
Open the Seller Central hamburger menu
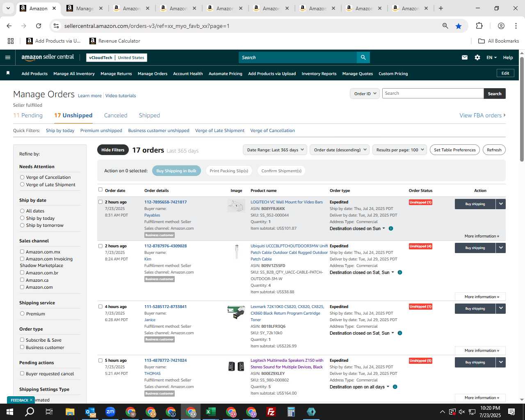pos(7,57)
